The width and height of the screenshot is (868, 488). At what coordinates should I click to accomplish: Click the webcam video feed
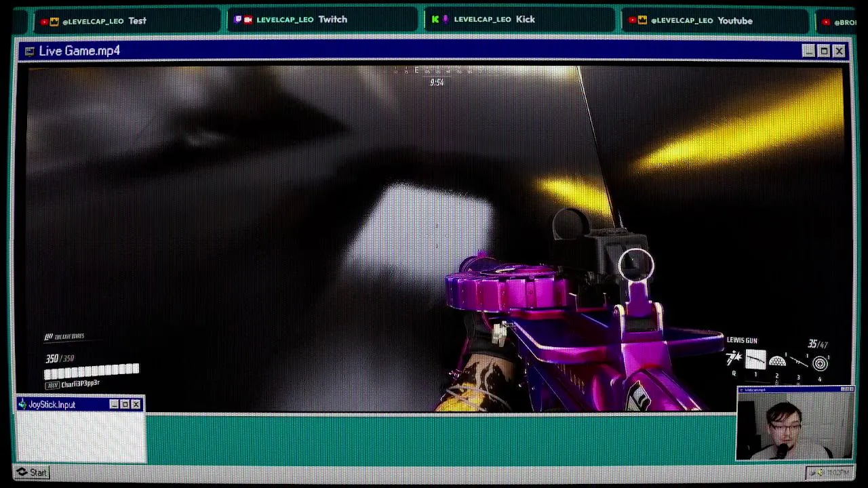[795, 426]
